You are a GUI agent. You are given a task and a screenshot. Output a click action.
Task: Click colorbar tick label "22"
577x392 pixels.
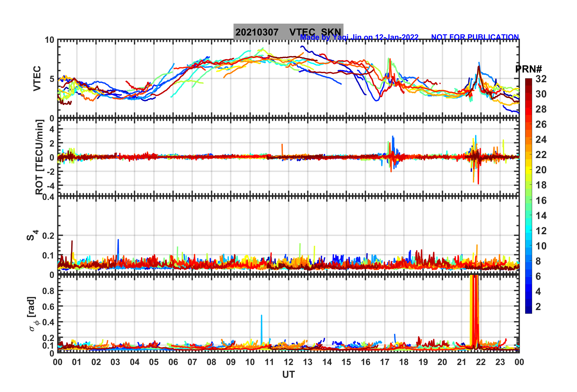pyautogui.click(x=541, y=155)
